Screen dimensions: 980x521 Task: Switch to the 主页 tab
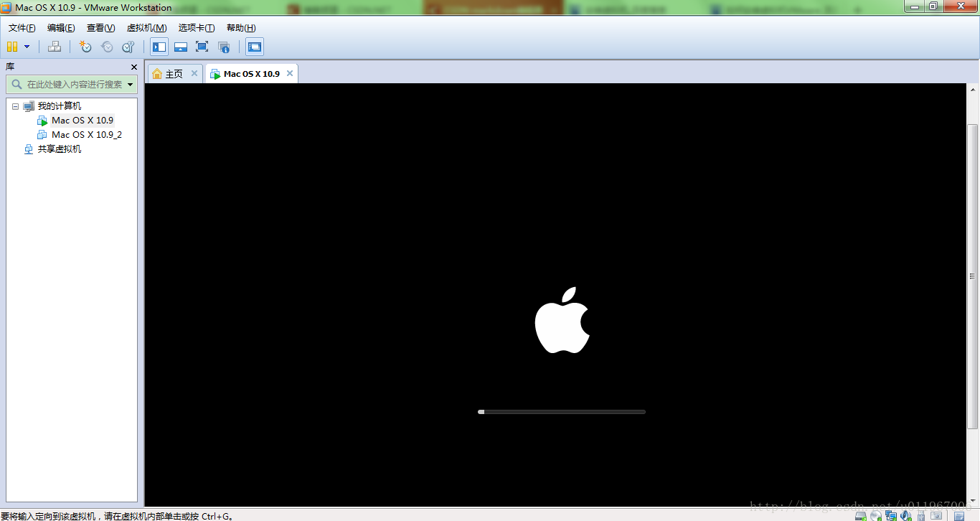174,74
